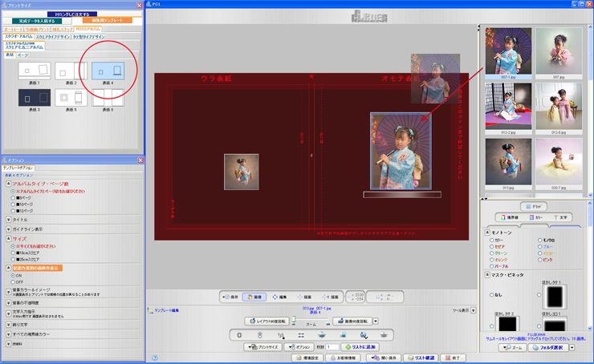This screenshot has width=594, height=364.
Task: Select the 表紙 3 dark template thumbnail
Action: pyautogui.click(x=34, y=97)
